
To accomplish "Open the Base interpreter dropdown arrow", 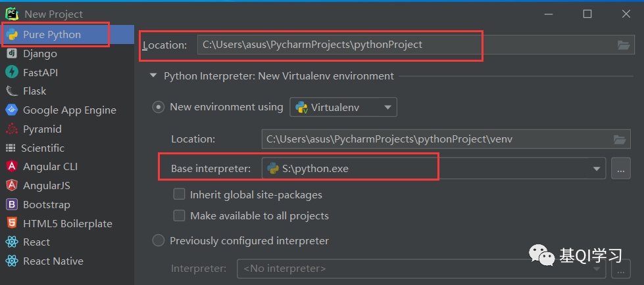I will click(x=597, y=169).
